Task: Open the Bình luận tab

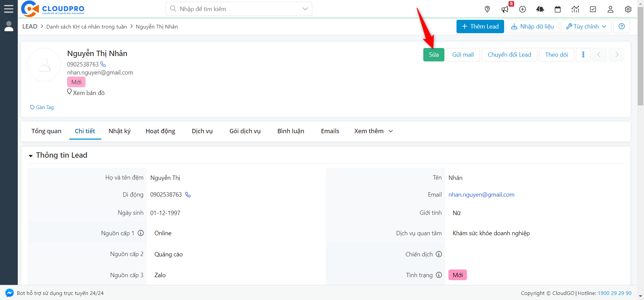Action: point(291,131)
